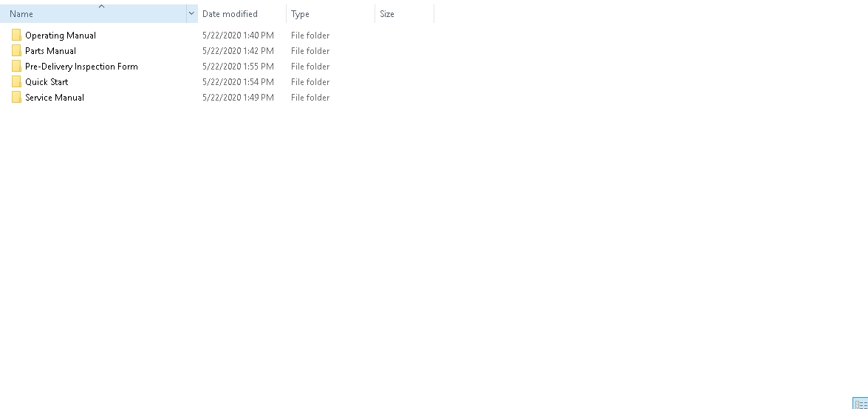The height and width of the screenshot is (409, 868).
Task: Click the Pre-Delivery Inspection Form folder icon
Action: pyautogui.click(x=16, y=67)
